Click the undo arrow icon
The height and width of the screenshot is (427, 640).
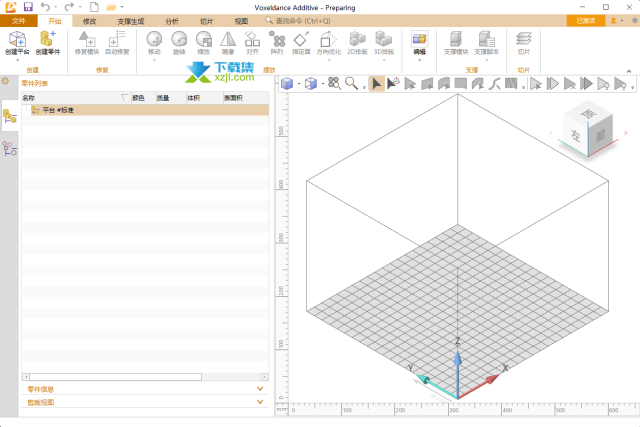(x=45, y=7)
